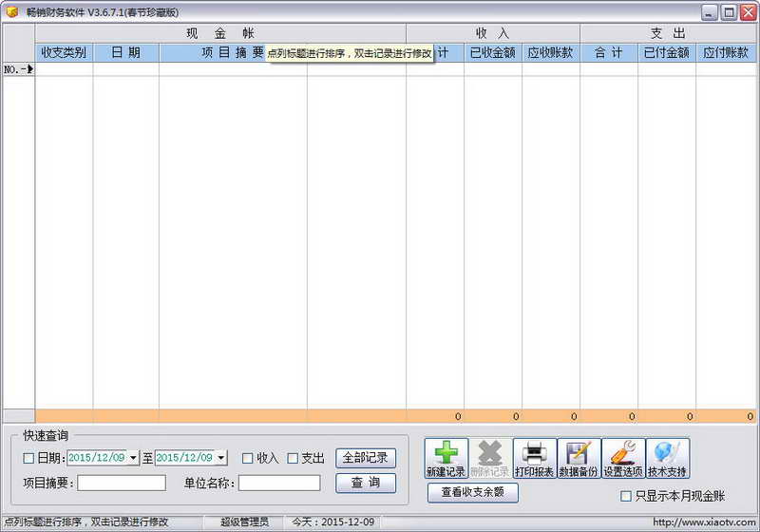Sort by 日 期 column header
The image size is (760, 532).
126,52
